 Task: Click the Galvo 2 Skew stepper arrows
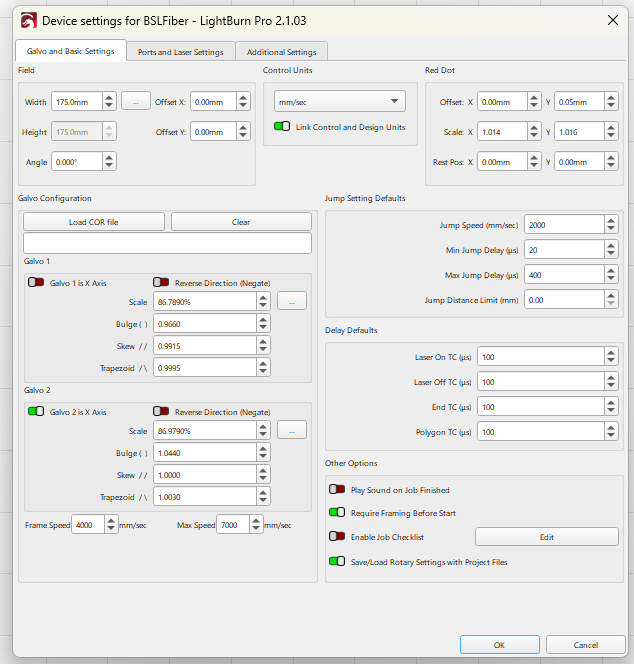pyautogui.click(x=263, y=475)
